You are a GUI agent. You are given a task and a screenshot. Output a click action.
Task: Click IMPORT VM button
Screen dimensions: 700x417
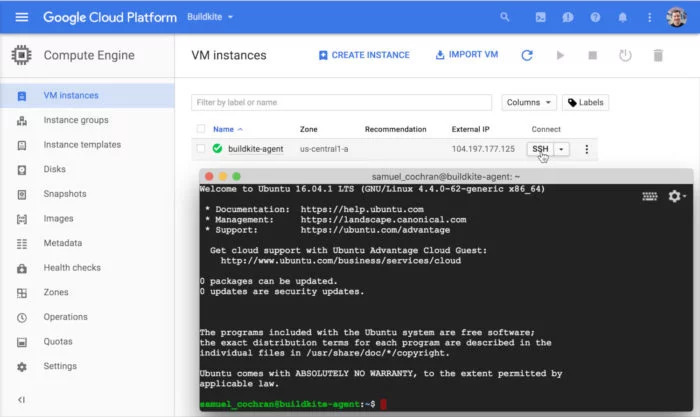[x=467, y=54]
